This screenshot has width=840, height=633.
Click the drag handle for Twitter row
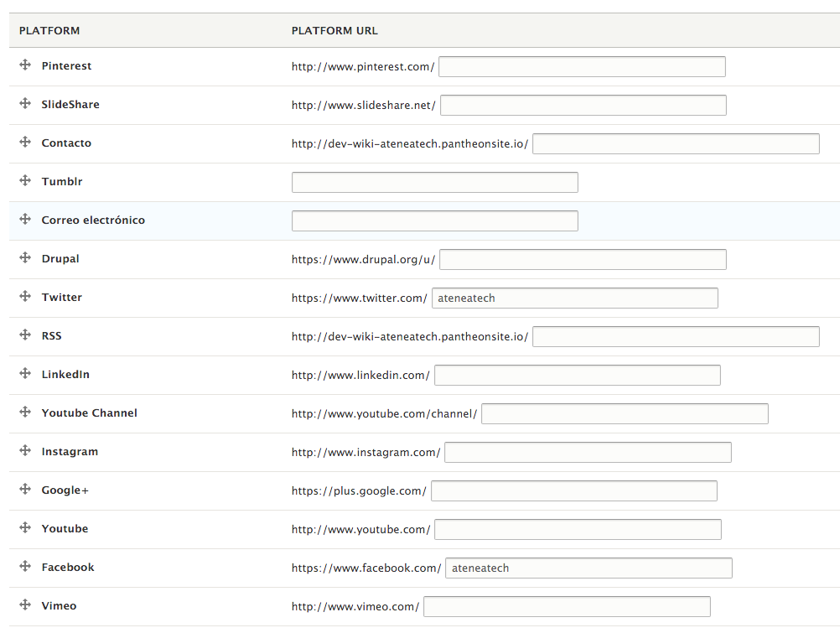(x=25, y=297)
